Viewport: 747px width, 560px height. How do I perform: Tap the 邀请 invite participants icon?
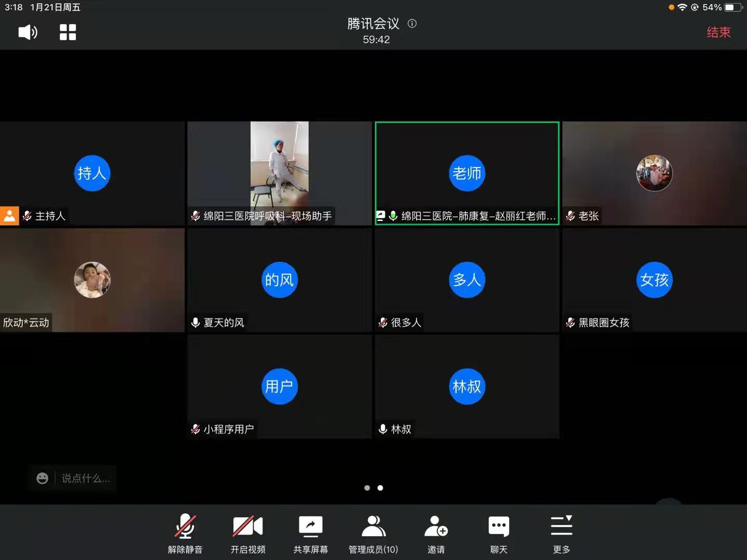point(436,526)
